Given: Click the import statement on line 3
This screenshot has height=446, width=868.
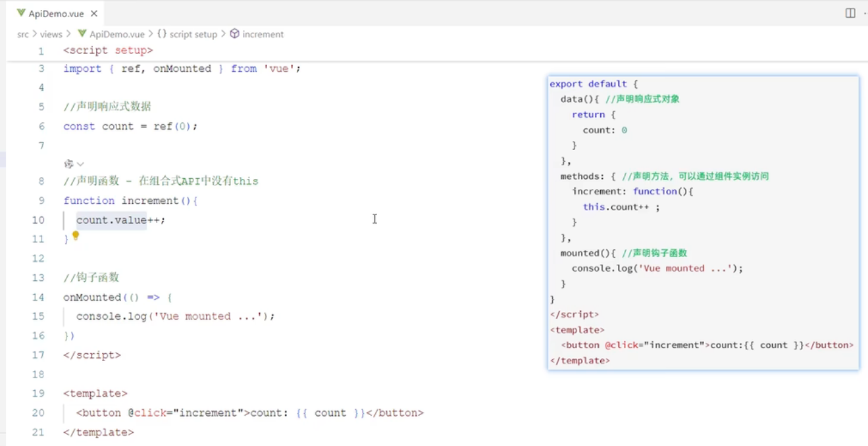Looking at the screenshot, I should 182,68.
